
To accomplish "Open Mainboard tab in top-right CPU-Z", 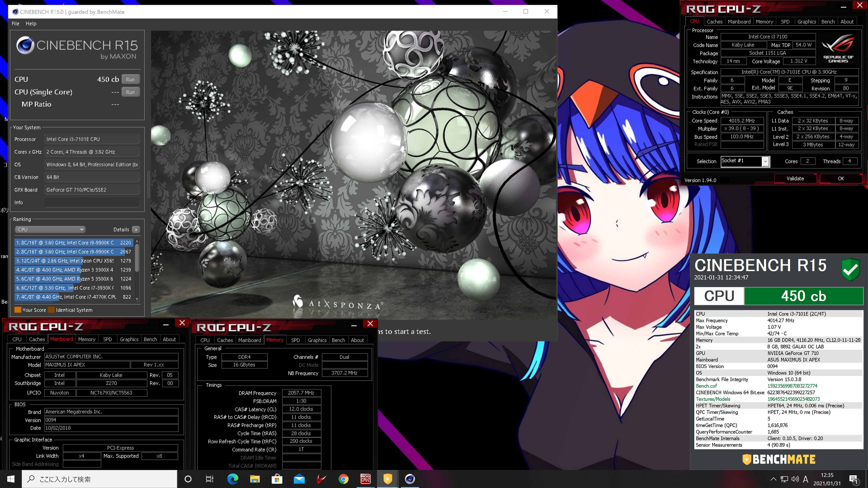I will pyautogui.click(x=739, y=21).
